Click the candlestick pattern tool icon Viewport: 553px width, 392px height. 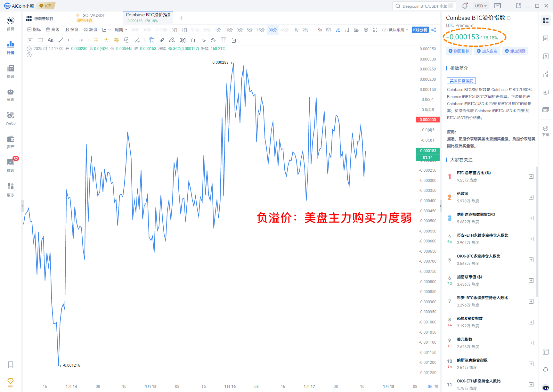tap(183, 40)
